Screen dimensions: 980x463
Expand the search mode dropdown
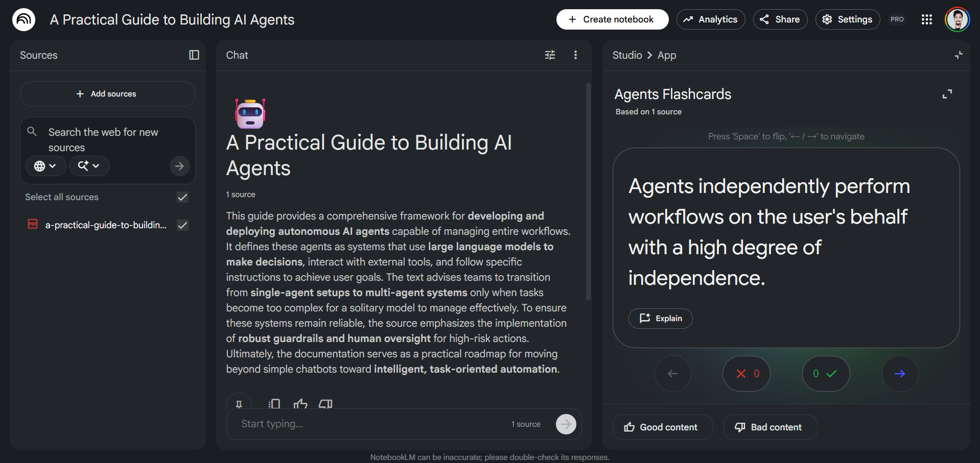coord(89,166)
